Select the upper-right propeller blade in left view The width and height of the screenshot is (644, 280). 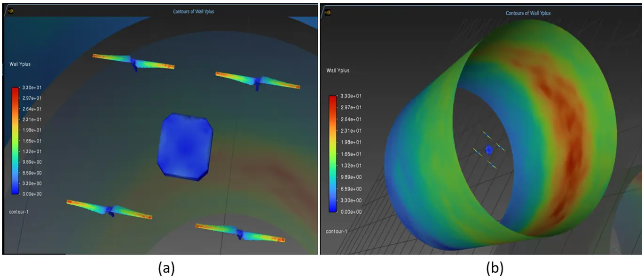[257, 80]
